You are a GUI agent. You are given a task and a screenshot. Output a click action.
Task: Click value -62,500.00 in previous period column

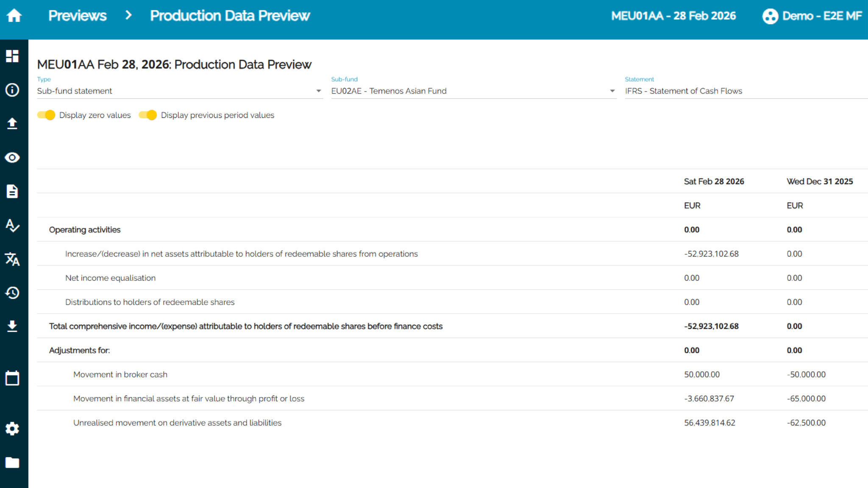806,423
